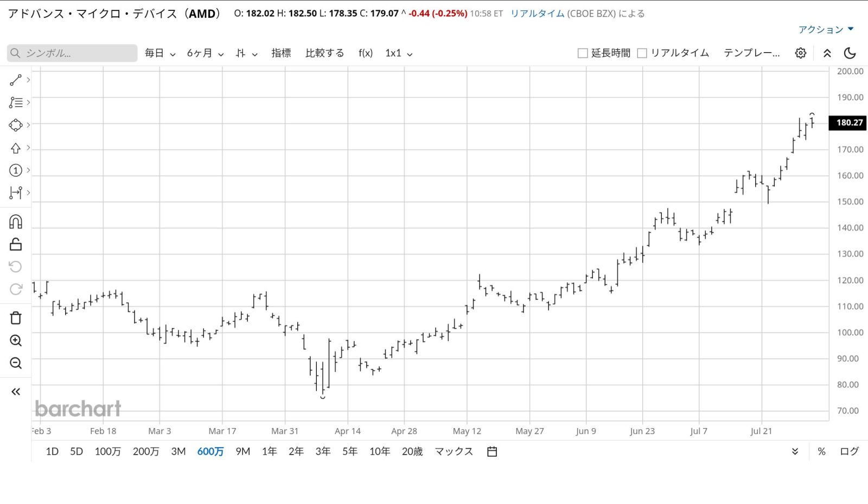This screenshot has height=504, width=868.
Task: Expand arrow marker tool submenu arrow
Action: point(28,148)
